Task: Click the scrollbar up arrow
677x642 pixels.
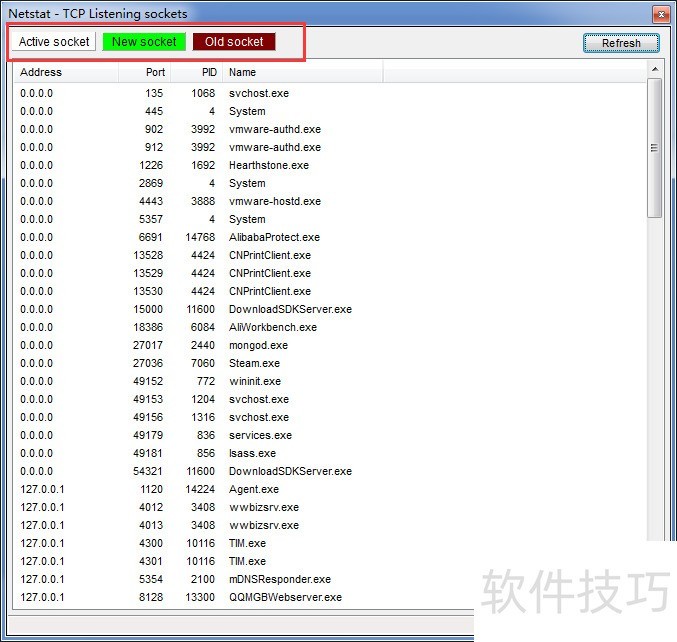Action: pos(655,69)
